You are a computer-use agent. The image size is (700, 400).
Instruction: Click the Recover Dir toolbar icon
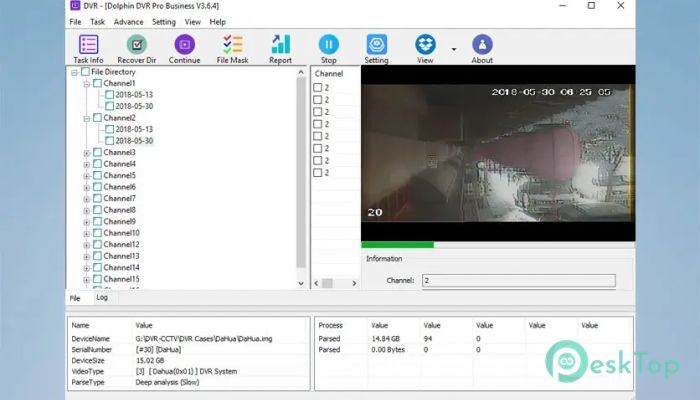[137, 49]
